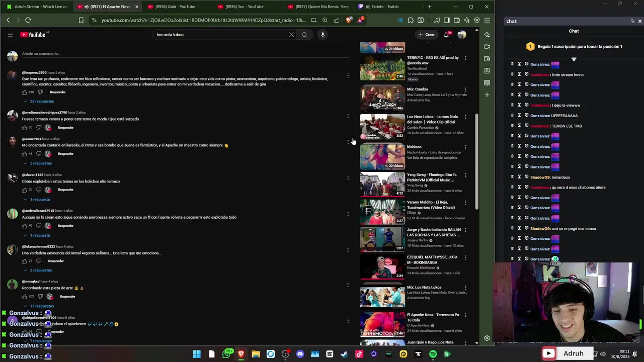Open comment options for @leoperez2895

348,76
